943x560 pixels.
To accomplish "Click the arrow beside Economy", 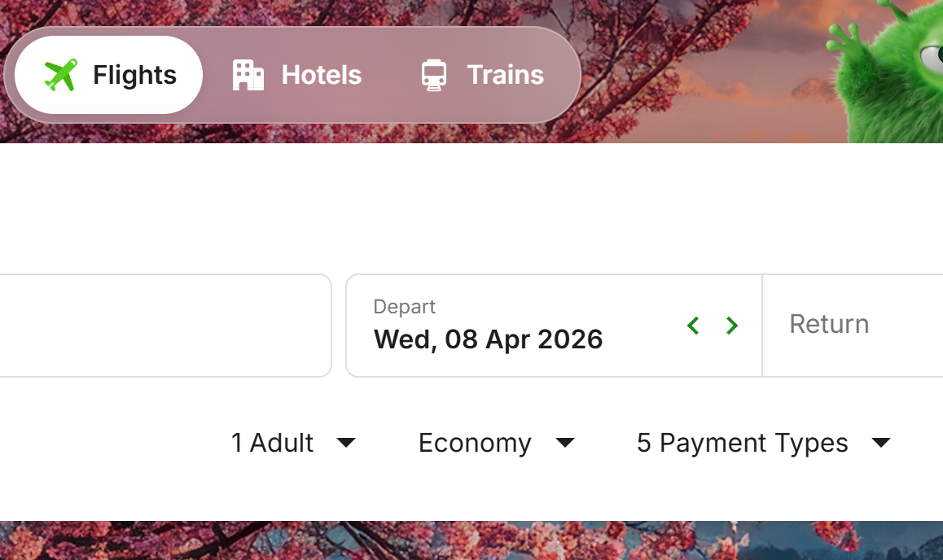I will [565, 443].
